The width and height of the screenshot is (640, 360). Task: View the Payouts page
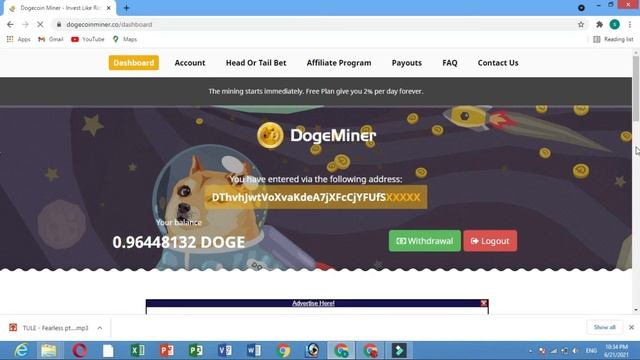pyautogui.click(x=407, y=63)
